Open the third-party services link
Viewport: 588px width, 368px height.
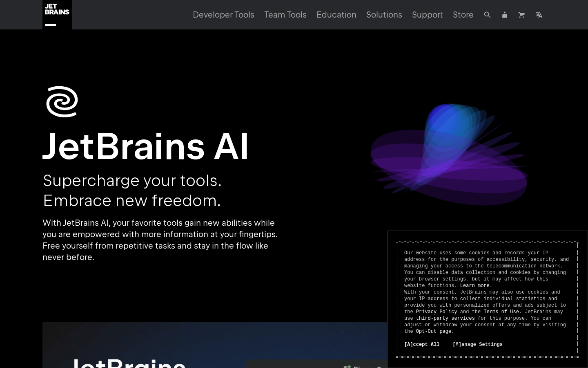coord(445,319)
